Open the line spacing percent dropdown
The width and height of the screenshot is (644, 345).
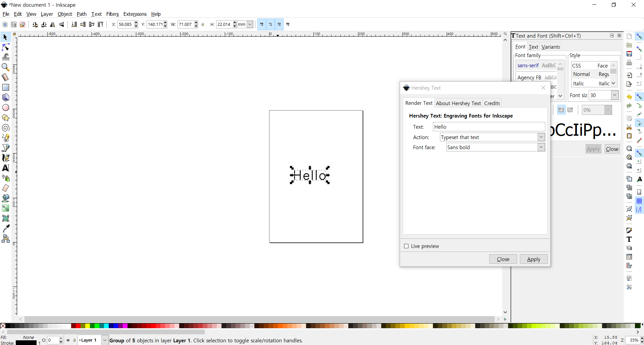608,110
